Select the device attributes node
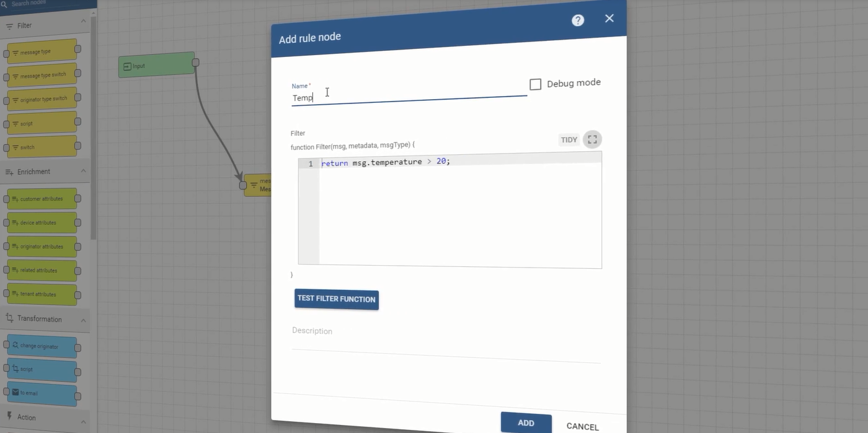The image size is (868, 433). tap(42, 222)
